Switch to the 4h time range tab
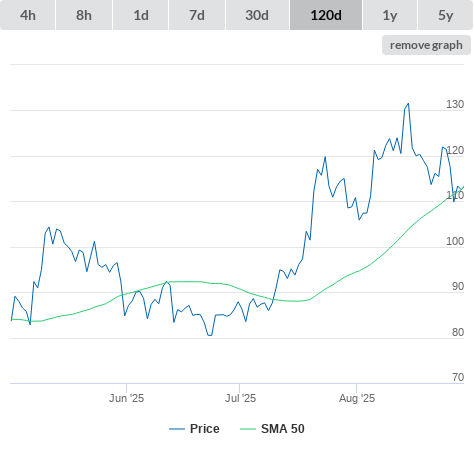The image size is (474, 455). coord(28,15)
